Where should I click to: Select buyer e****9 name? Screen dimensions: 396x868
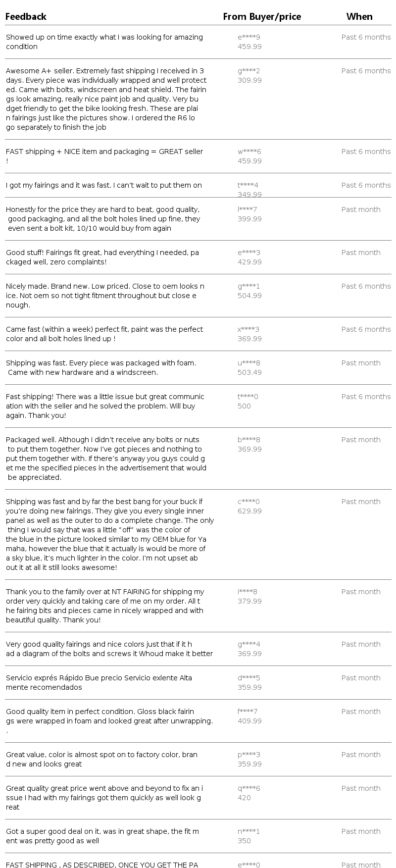249,37
